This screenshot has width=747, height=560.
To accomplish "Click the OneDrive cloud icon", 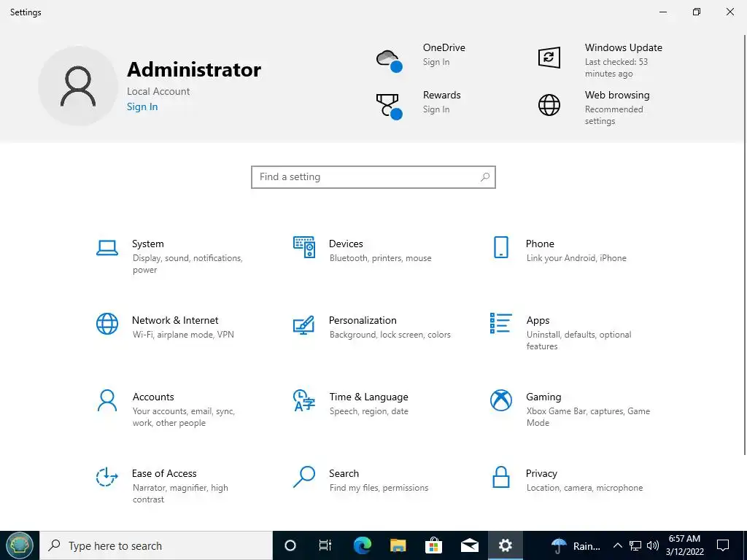I will tap(390, 61).
